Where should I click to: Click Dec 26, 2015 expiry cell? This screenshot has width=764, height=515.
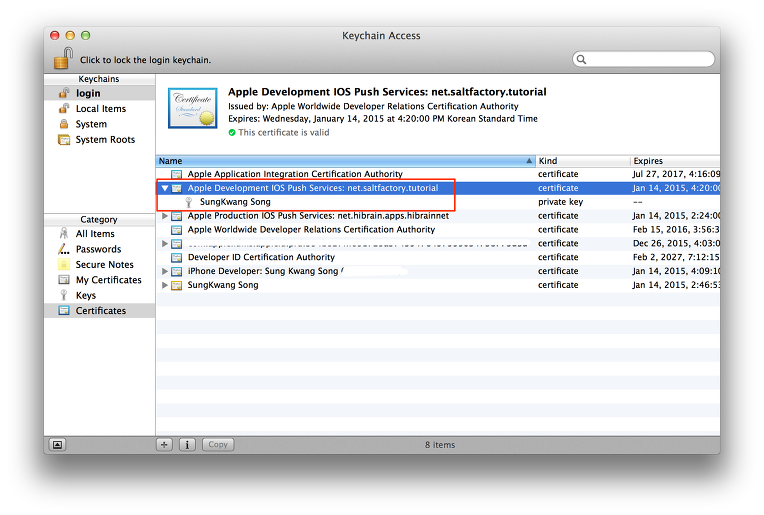pos(676,243)
